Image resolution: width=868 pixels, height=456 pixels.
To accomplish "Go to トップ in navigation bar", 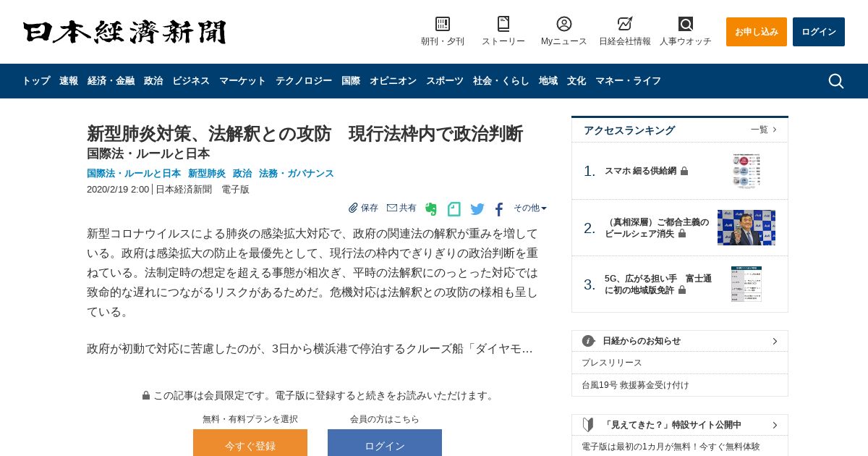I will click(x=36, y=81).
